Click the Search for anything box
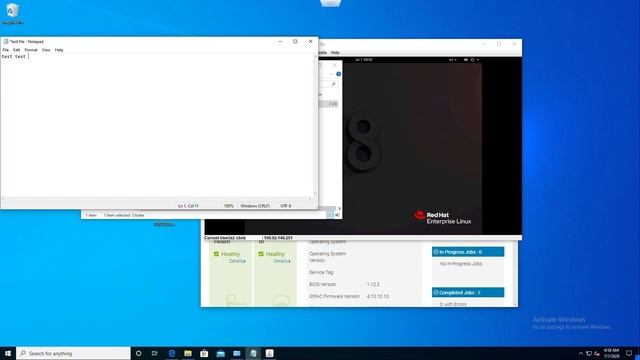 point(73,353)
